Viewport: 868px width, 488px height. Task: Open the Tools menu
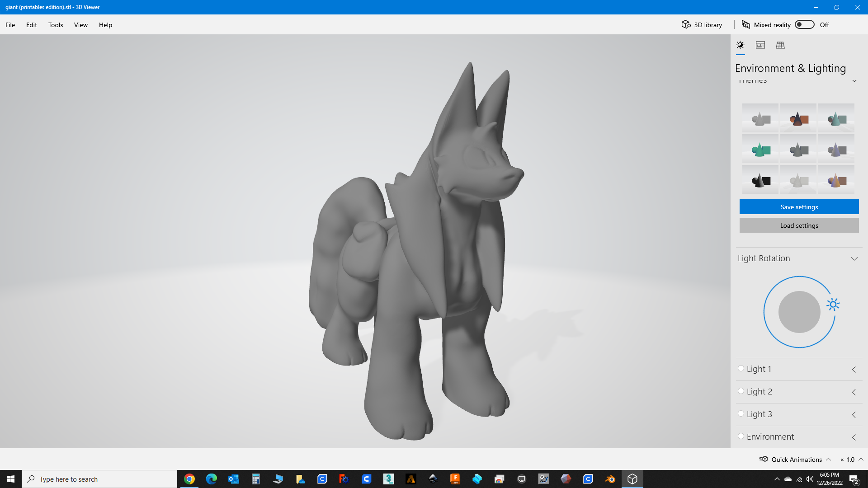tap(56, 25)
